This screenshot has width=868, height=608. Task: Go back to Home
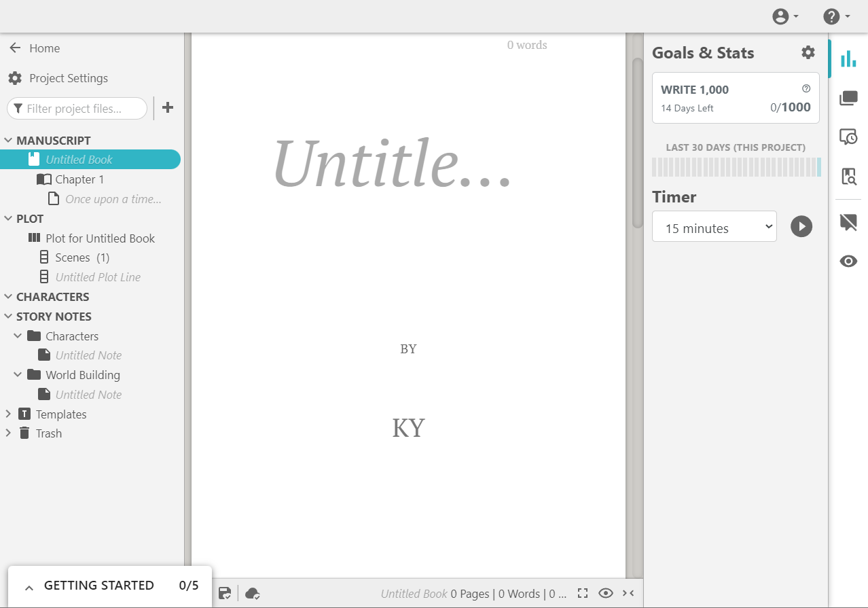pos(35,48)
